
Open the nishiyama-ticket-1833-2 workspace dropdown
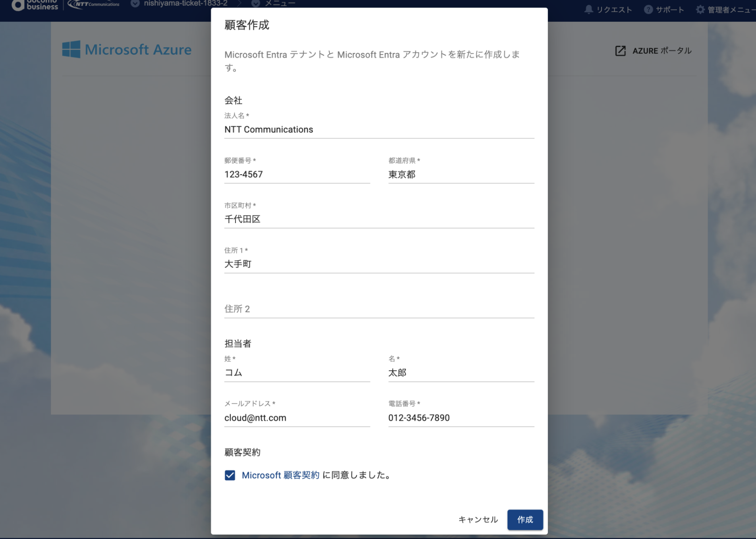(x=179, y=4)
